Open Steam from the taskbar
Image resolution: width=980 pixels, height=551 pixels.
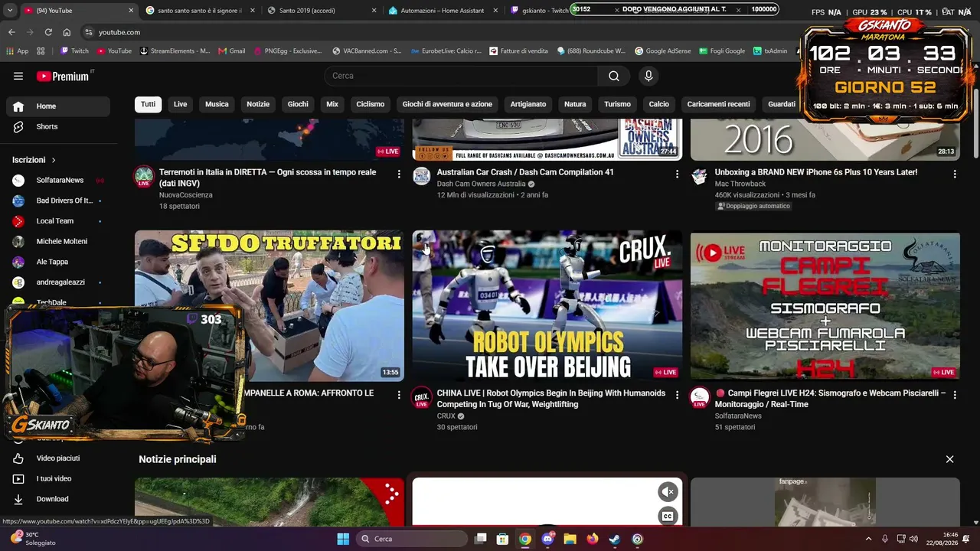point(615,539)
